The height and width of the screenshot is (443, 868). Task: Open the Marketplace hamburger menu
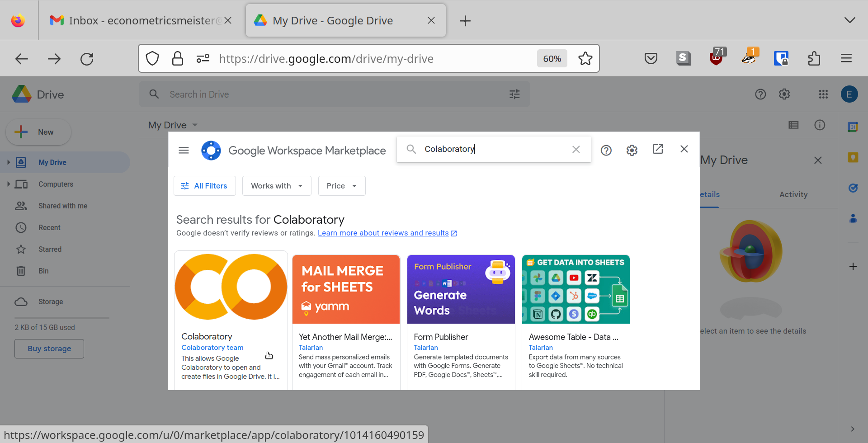[184, 150]
